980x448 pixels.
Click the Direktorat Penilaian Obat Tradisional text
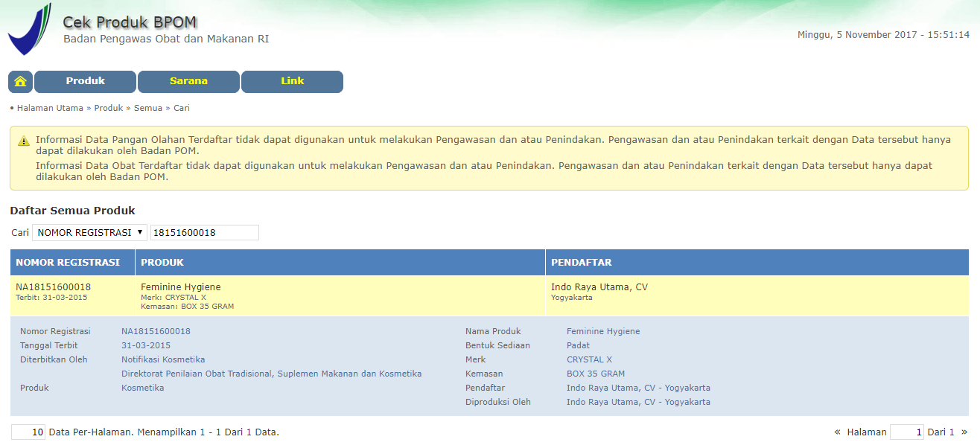[272, 374]
